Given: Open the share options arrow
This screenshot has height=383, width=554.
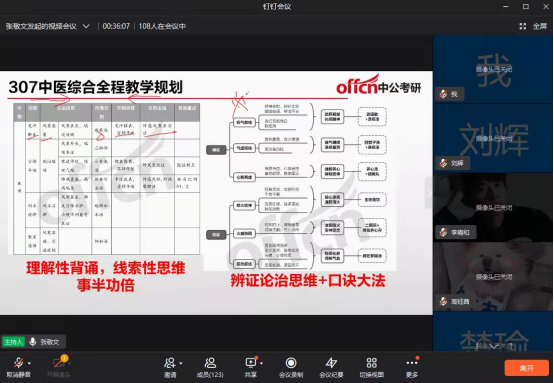Looking at the screenshot, I should pyautogui.click(x=262, y=363).
